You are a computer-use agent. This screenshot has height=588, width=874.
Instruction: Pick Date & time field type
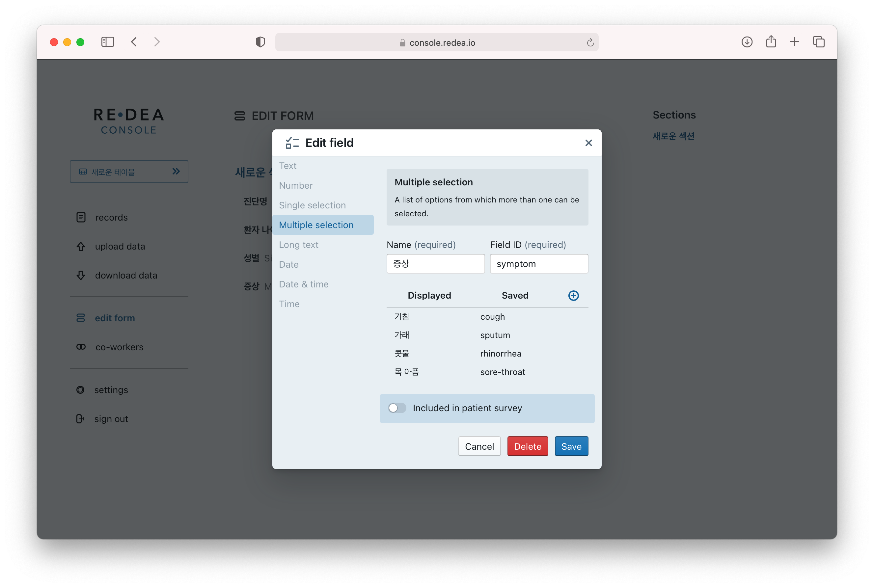[x=303, y=284]
